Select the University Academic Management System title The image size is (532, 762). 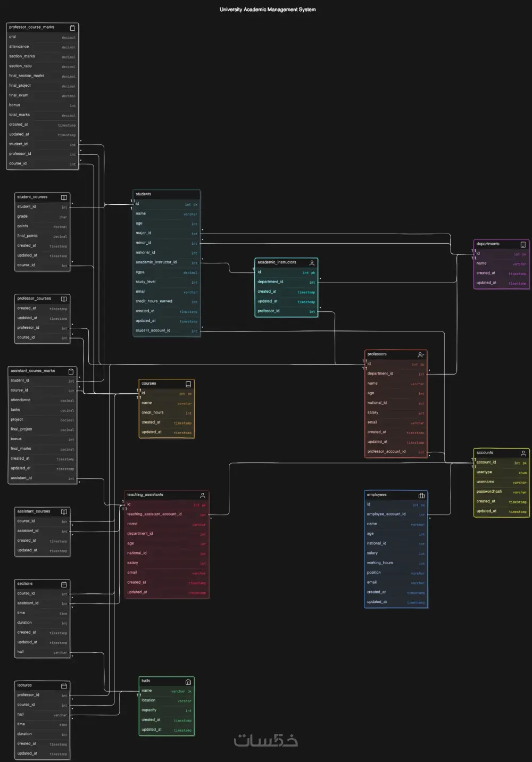[268, 10]
